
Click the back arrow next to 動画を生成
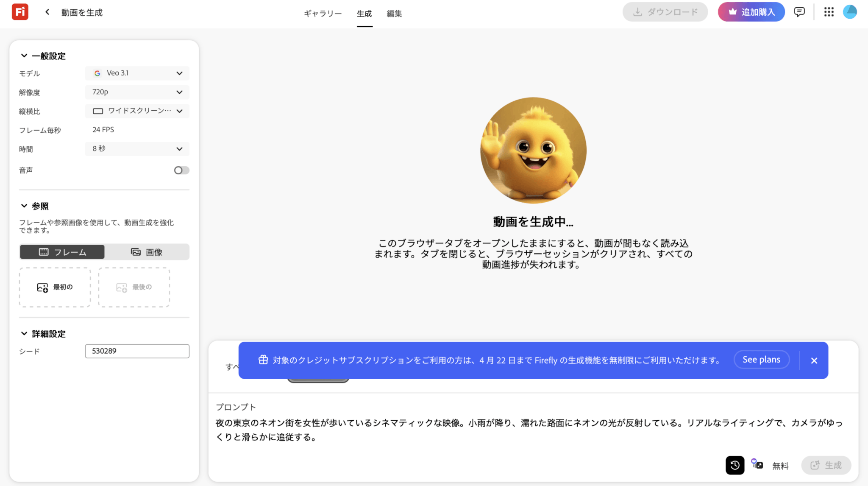47,12
